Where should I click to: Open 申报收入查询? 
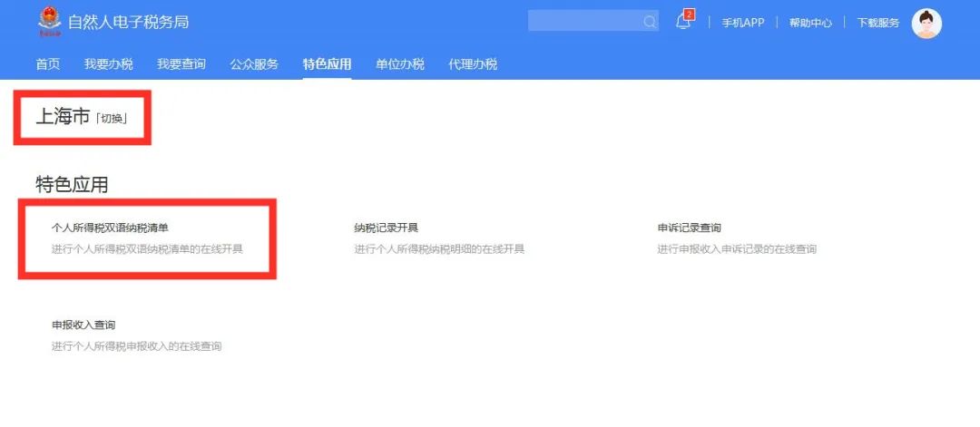point(83,325)
